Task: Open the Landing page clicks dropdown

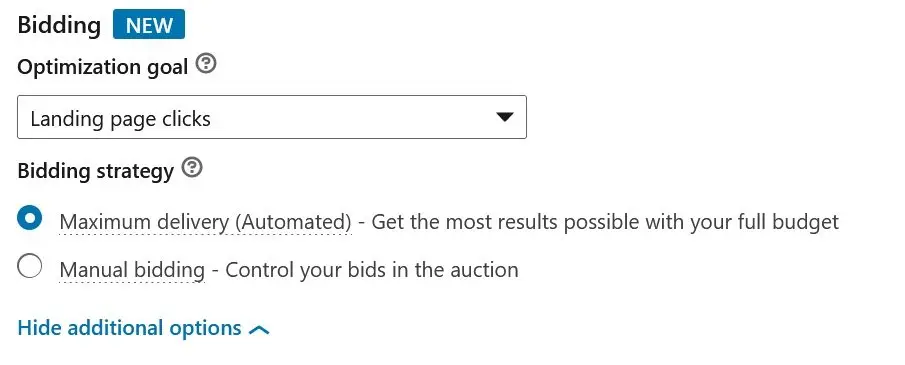Action: click(x=272, y=117)
